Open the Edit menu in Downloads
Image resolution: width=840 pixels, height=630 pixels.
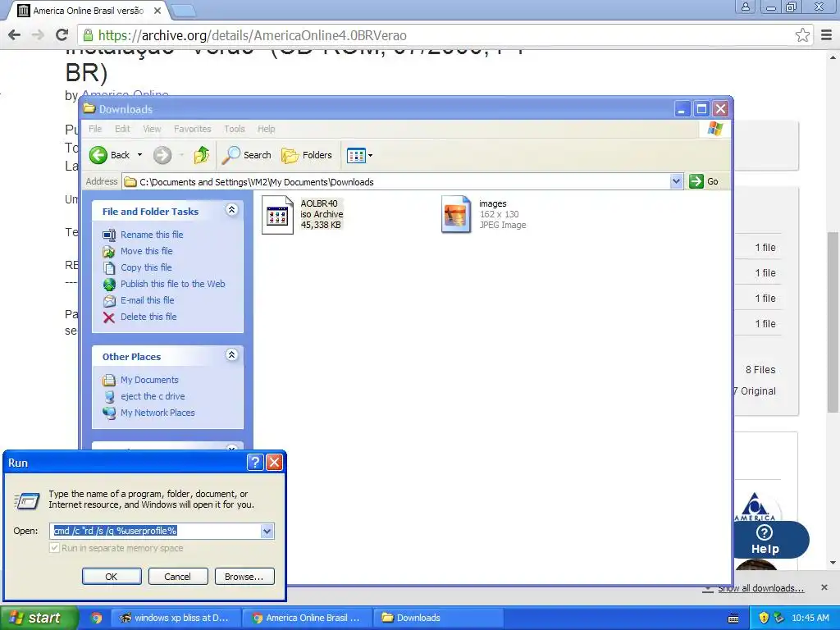(x=122, y=129)
